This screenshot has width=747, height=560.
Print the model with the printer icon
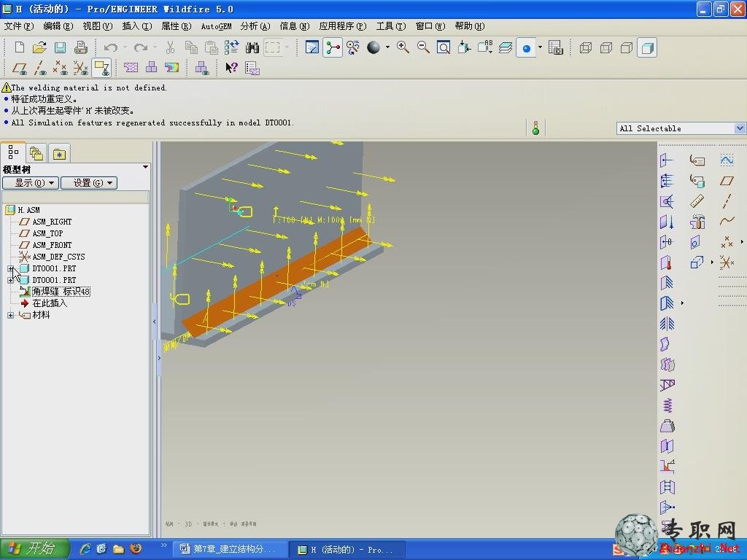[80, 47]
